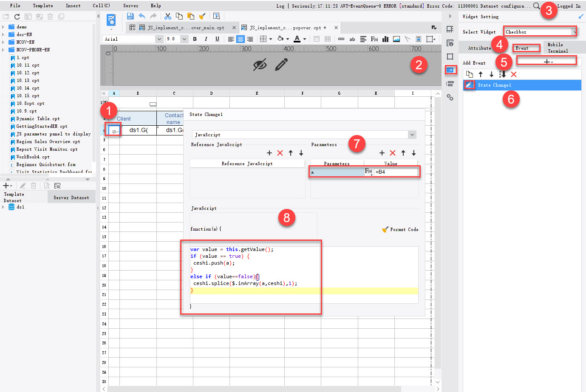Insert an image from the toolbar
The height and width of the screenshot is (392, 586).
(396, 39)
